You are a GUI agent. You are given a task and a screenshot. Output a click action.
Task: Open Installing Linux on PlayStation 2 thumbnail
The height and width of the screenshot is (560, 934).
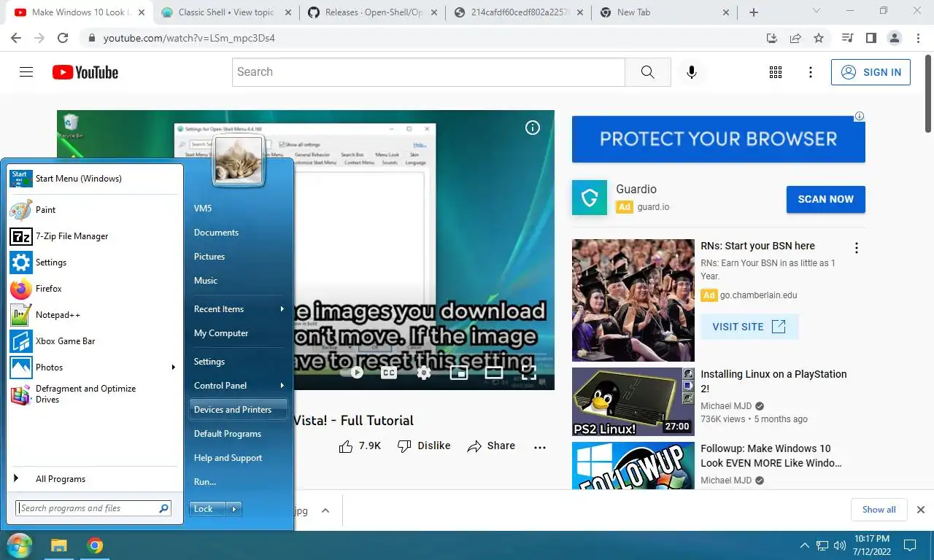point(633,402)
